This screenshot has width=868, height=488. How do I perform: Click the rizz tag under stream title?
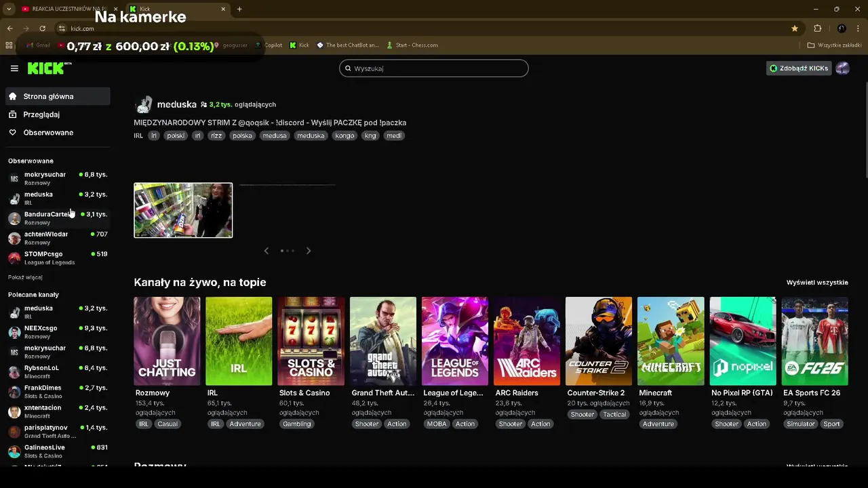216,136
